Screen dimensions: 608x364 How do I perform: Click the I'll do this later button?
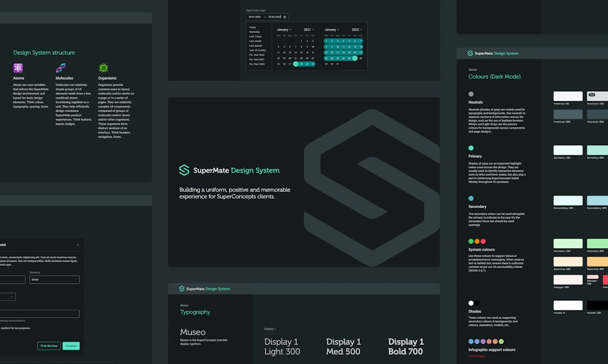(x=49, y=346)
